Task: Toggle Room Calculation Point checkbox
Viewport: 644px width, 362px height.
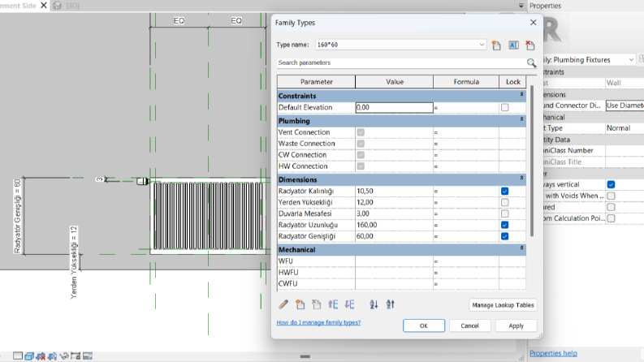Action: 612,218
